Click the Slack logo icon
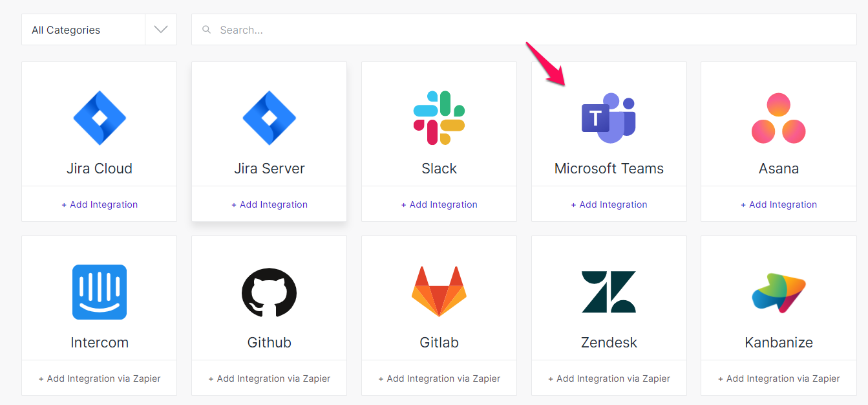 tap(439, 118)
